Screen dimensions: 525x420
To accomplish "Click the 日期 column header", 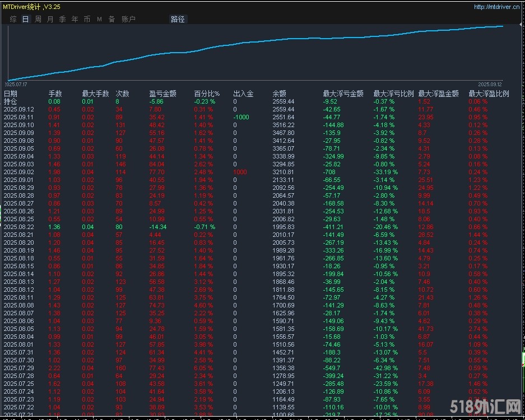I will pos(11,94).
